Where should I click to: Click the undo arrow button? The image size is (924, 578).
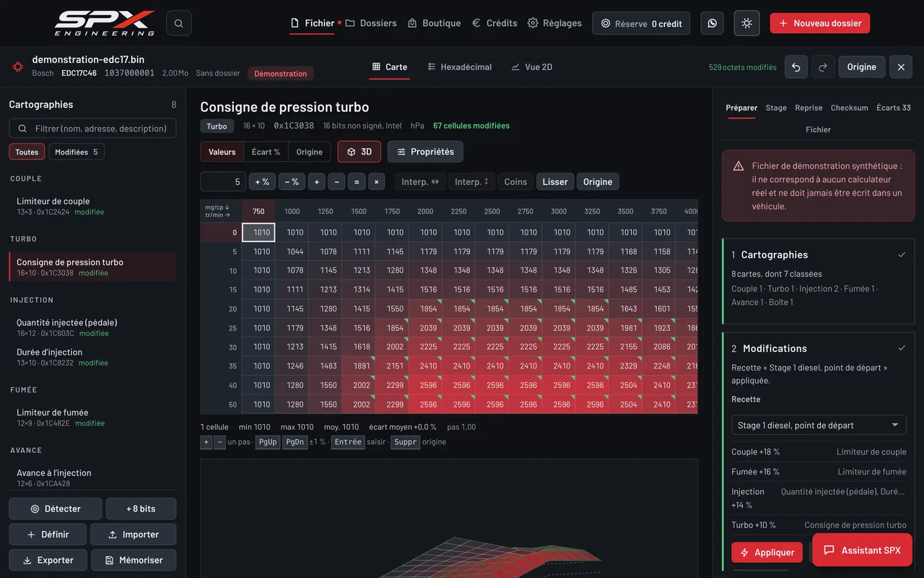(x=796, y=67)
